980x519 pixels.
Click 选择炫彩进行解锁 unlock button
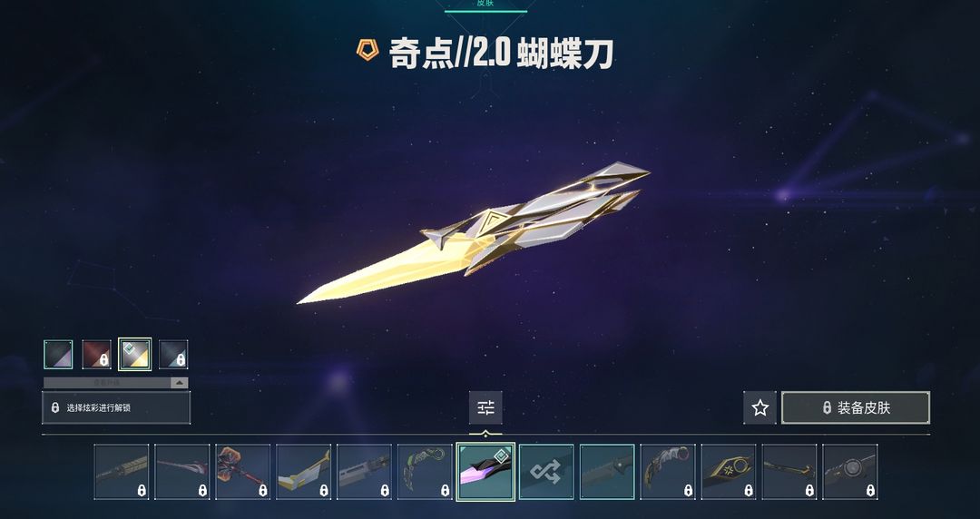116,407
